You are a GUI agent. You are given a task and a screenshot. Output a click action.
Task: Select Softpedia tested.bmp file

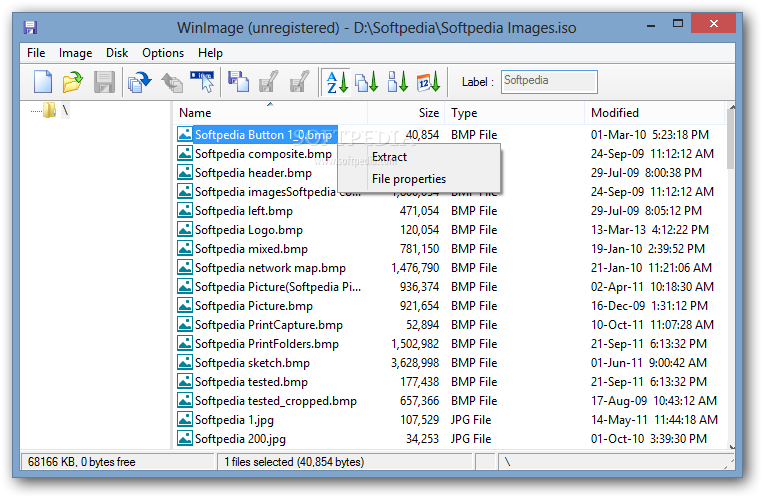pos(251,382)
